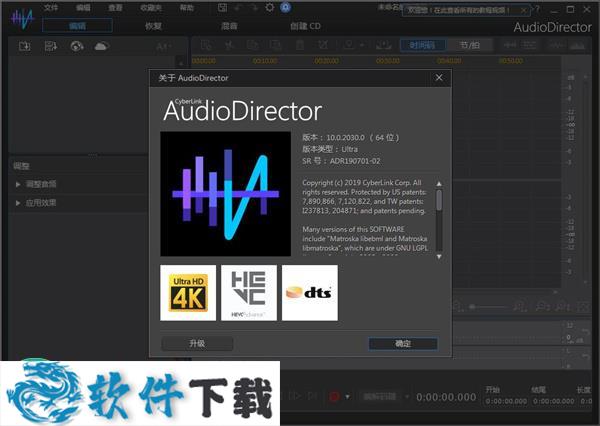600x426 pixels.
Task: Click the up arrow of the copyright text scrollbar
Action: pyautogui.click(x=439, y=184)
